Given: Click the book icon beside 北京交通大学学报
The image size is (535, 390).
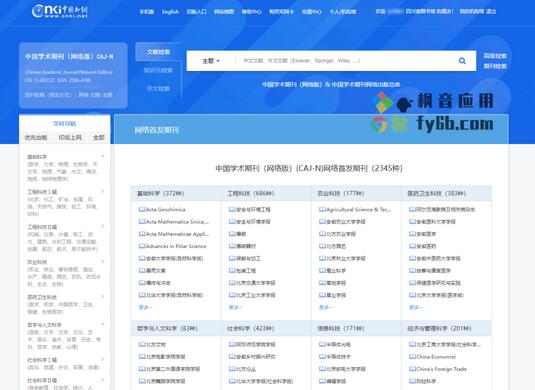Looking at the screenshot, I should coord(232,283).
